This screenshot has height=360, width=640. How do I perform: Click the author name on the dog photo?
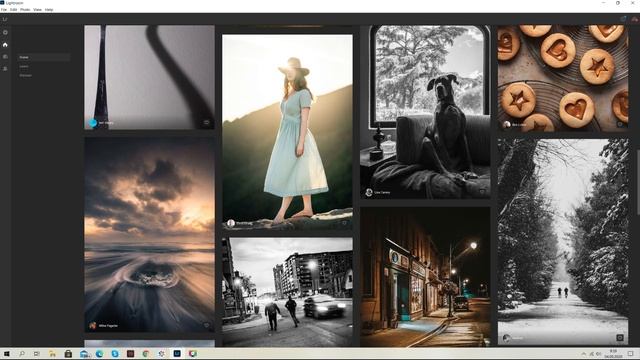pyautogui.click(x=382, y=192)
